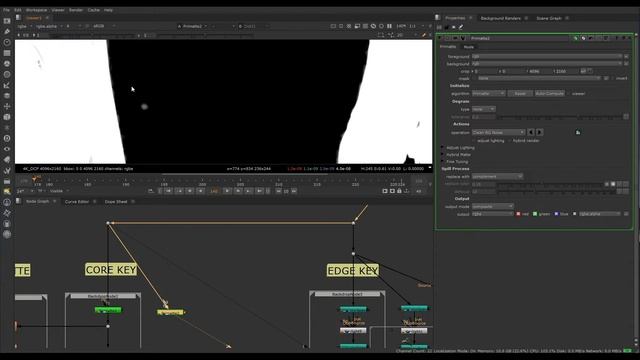Open the replace with complement dropdown
640x360 pixels.
(x=497, y=176)
